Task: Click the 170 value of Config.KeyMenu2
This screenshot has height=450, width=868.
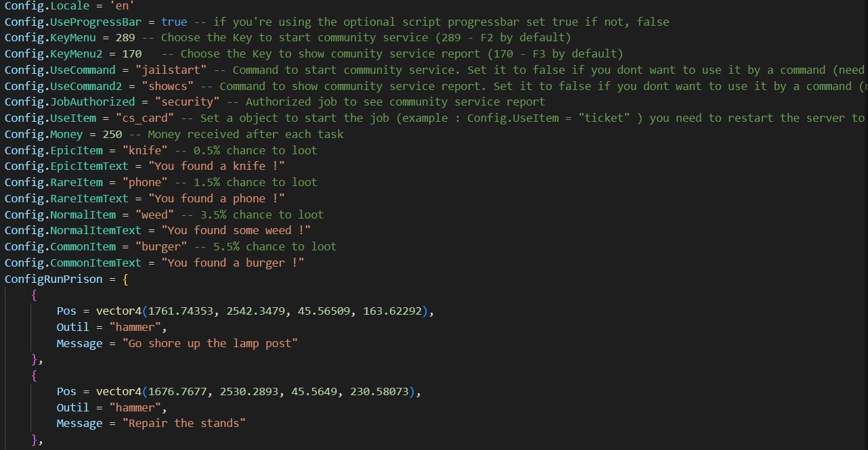Action: click(132, 53)
